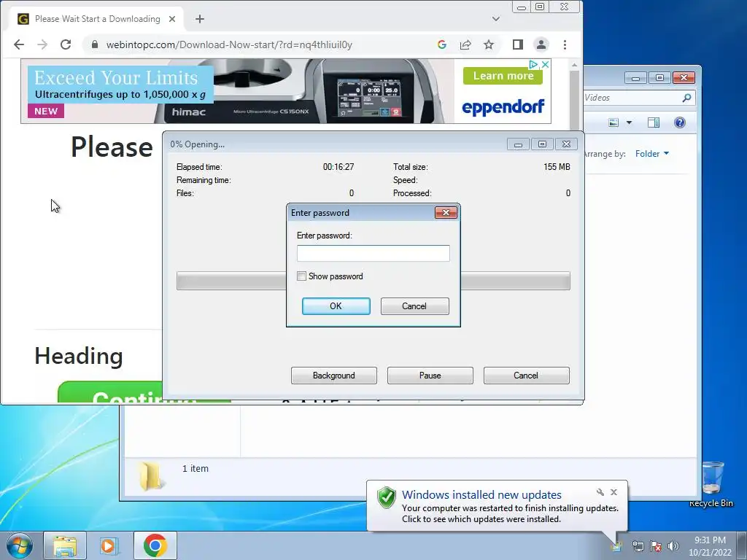The image size is (747, 560).
Task: Click the password input field
Action: 373,253
